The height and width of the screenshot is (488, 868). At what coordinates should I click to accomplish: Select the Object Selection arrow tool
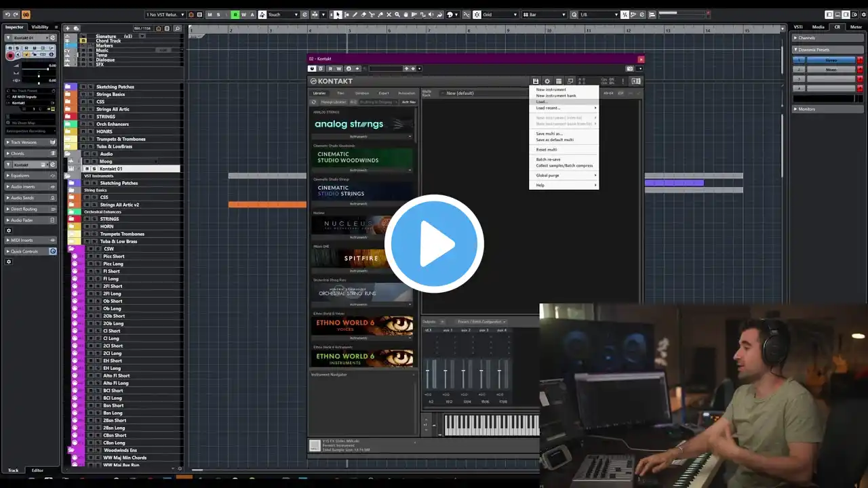[x=338, y=14]
